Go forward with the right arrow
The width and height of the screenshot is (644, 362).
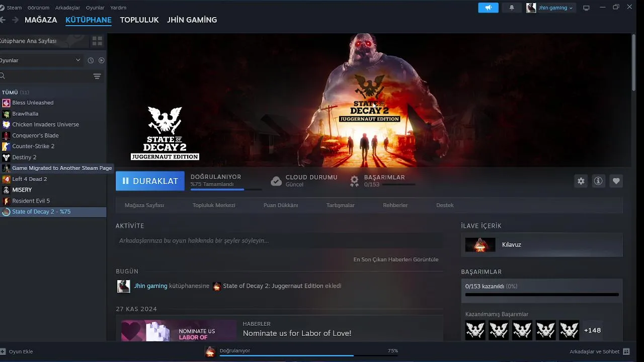click(15, 20)
